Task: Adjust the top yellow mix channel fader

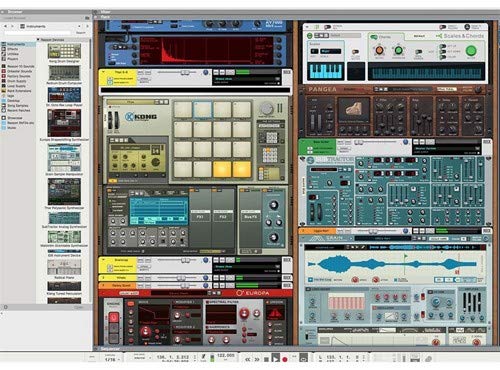Action: [185, 72]
